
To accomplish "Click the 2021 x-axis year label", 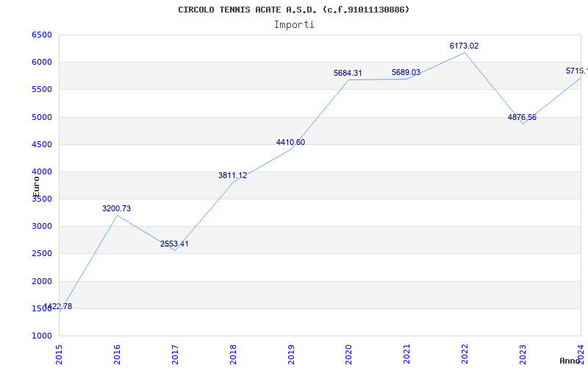I will tap(407, 355).
